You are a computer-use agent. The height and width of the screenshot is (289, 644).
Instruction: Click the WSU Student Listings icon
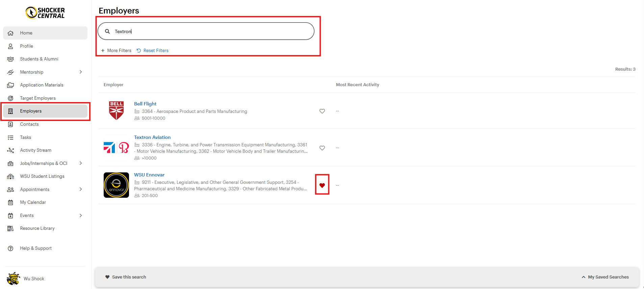click(x=10, y=176)
